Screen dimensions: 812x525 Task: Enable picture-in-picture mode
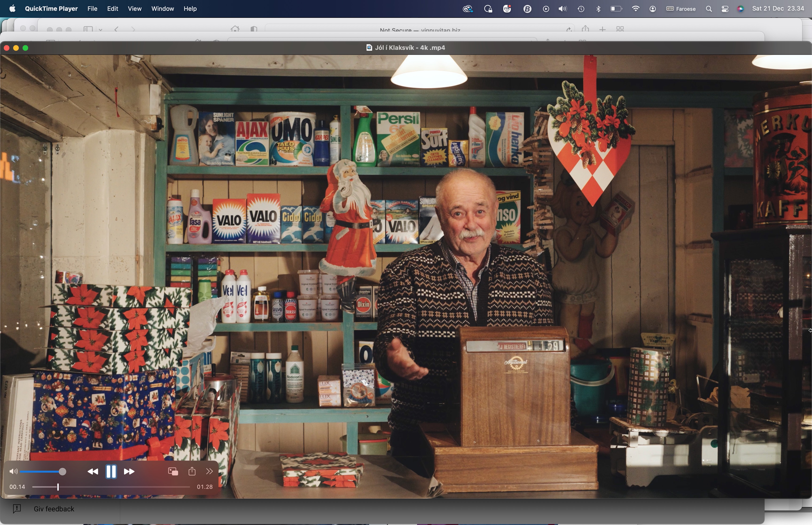click(x=173, y=471)
